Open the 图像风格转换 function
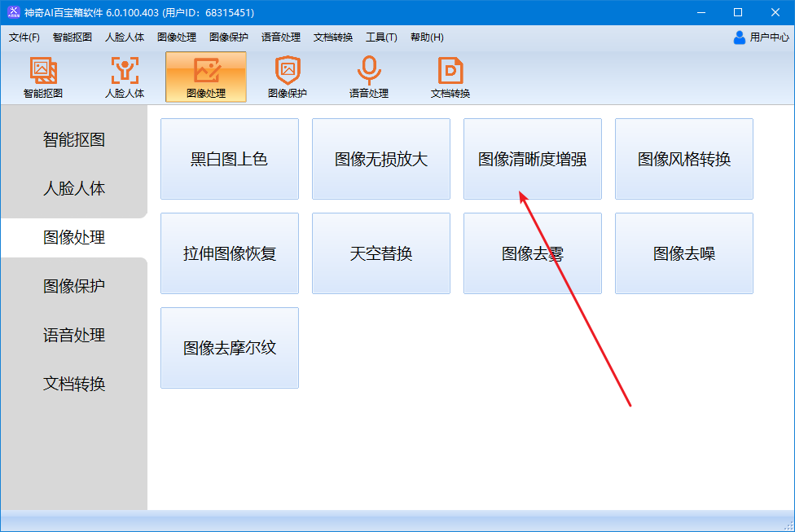Screen dimensions: 795x532 pyautogui.click(x=684, y=159)
